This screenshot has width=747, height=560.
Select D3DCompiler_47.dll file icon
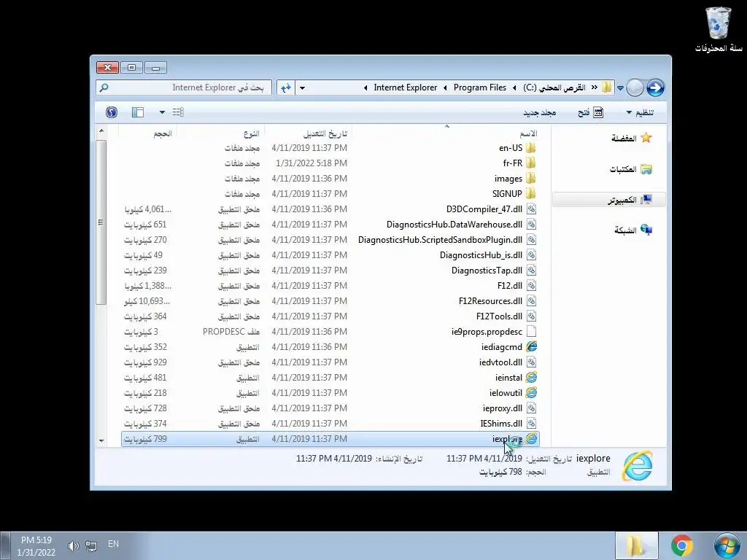click(531, 209)
